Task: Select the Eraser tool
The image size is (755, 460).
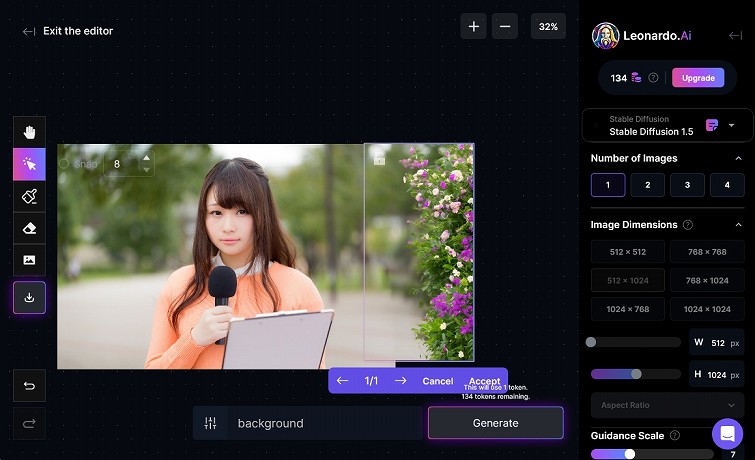Action: 29,228
